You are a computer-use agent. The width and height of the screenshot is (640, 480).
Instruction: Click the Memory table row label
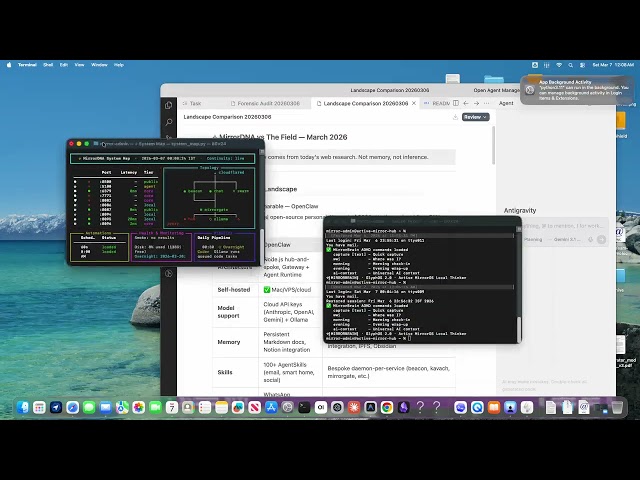(x=229, y=342)
